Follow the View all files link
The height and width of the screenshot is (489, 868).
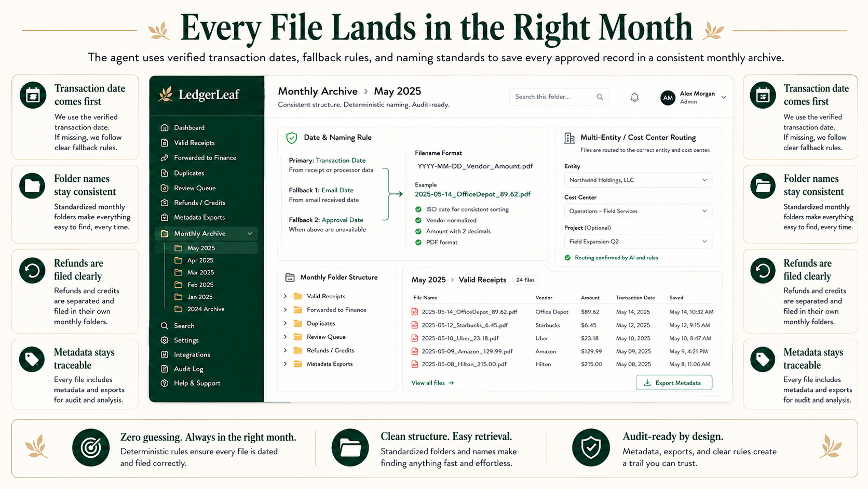pyautogui.click(x=432, y=383)
